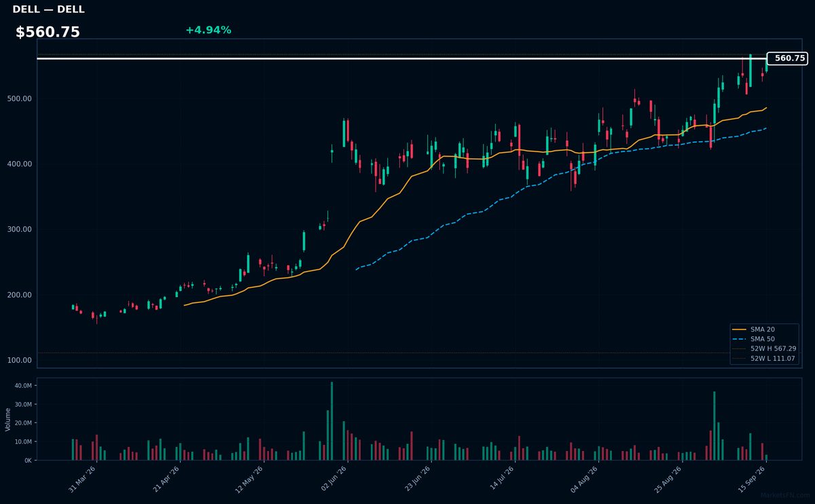Click the tallest volume bar near 02 Jun
815x504 pixels.
tap(331, 421)
